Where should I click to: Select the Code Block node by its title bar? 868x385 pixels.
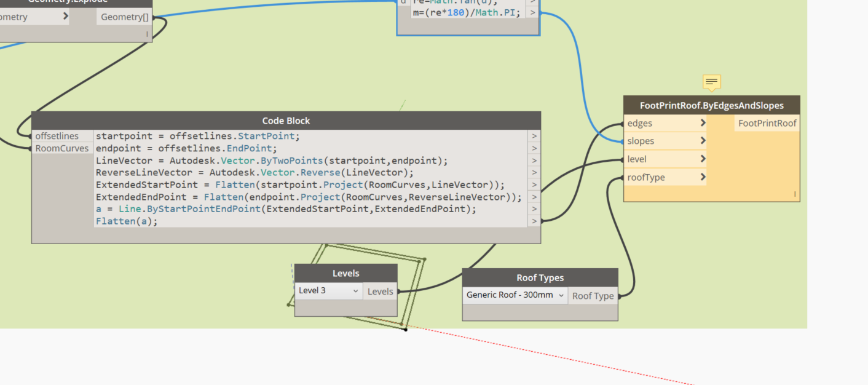(286, 121)
